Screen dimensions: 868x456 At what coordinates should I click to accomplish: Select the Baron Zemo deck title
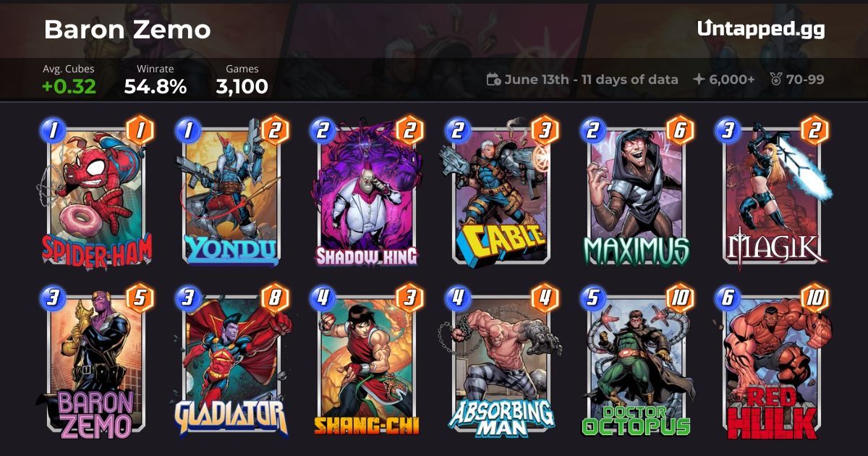point(127,30)
